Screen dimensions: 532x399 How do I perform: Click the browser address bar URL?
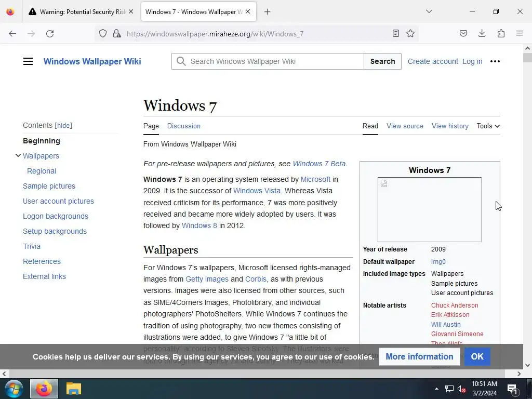point(215,34)
